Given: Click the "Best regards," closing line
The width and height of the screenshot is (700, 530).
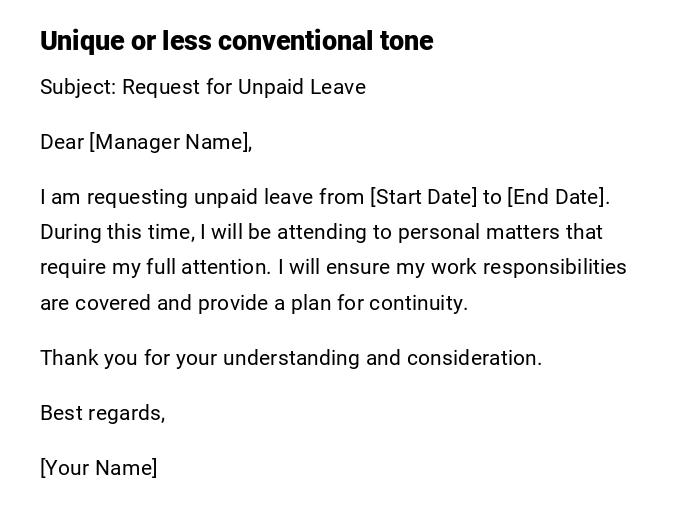Looking at the screenshot, I should click(102, 413).
